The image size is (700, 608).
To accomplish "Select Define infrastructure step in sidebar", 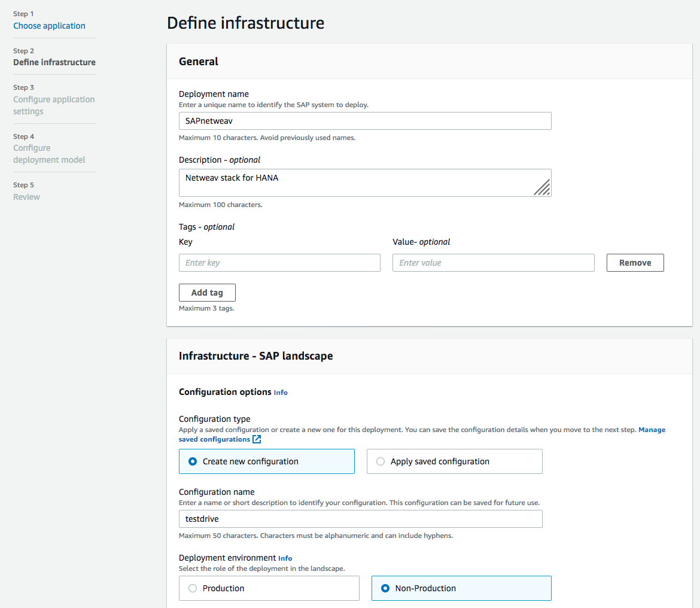I will tap(54, 62).
